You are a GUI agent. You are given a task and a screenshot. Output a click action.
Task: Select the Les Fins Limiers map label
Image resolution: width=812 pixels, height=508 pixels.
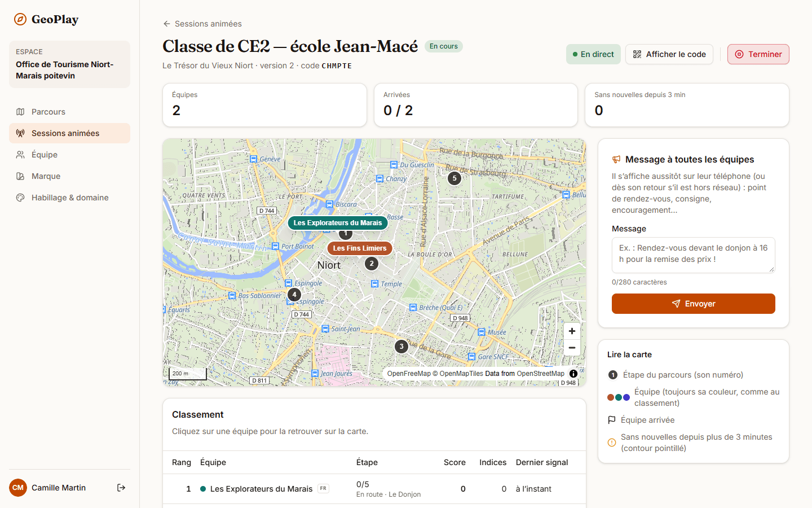click(x=360, y=248)
